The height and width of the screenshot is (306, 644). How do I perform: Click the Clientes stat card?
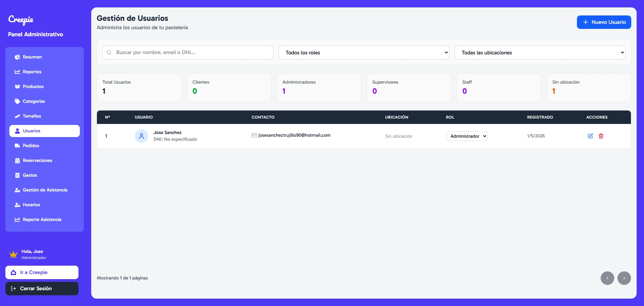click(229, 88)
